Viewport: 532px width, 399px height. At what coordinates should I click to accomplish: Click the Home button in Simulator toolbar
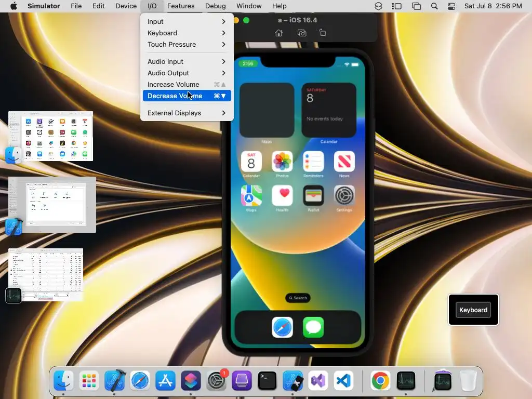pyautogui.click(x=278, y=33)
